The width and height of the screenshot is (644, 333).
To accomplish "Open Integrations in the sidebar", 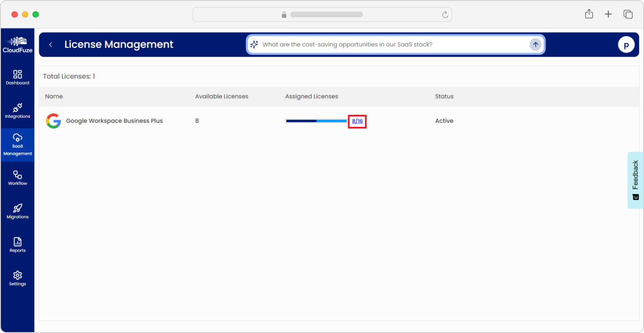I will [17, 111].
